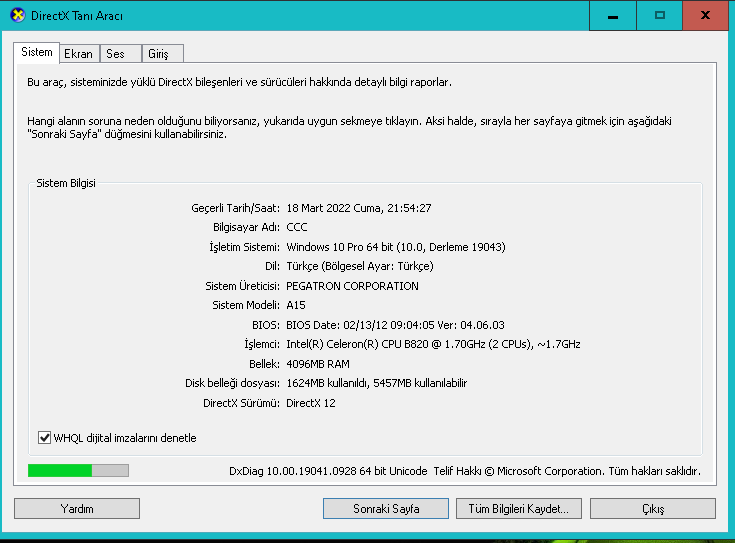Click the DirectX Tanı Aracı window title

pos(77,16)
